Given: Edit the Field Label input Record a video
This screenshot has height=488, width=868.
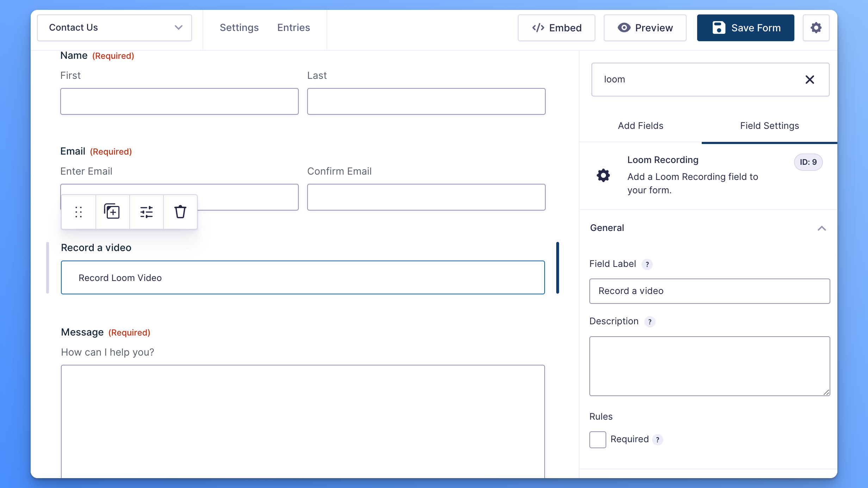Looking at the screenshot, I should pos(709,291).
